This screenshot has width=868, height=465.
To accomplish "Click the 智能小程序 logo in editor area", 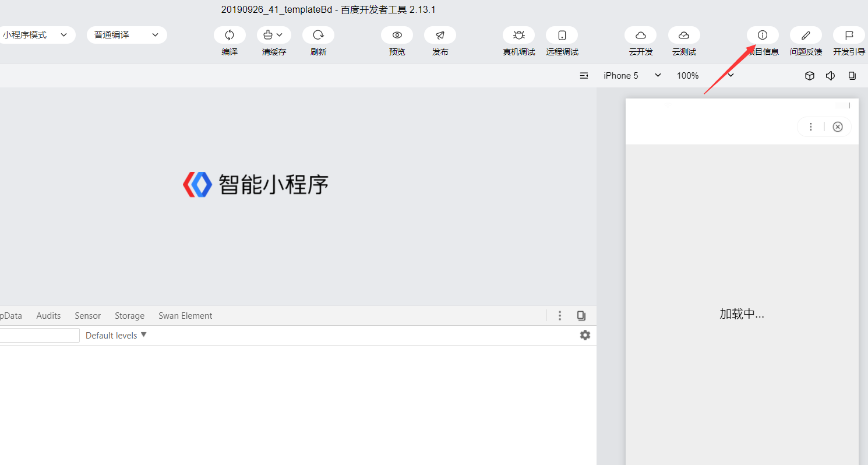I will 256,184.
